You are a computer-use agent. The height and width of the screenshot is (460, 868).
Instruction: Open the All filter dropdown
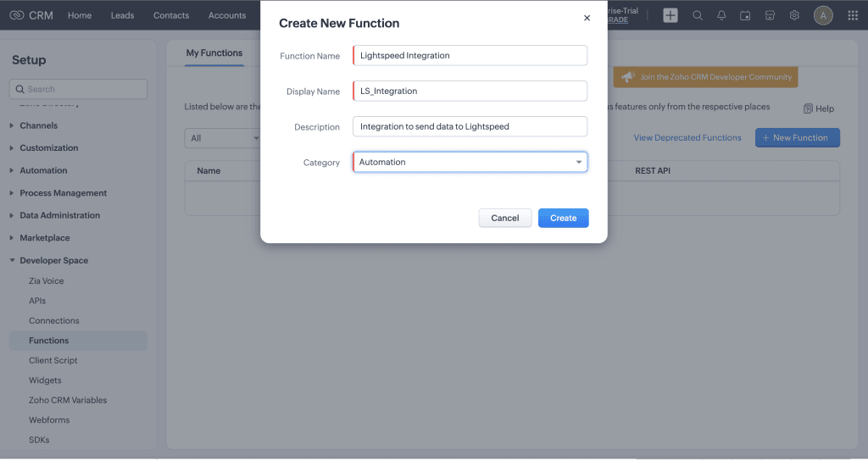(x=223, y=138)
